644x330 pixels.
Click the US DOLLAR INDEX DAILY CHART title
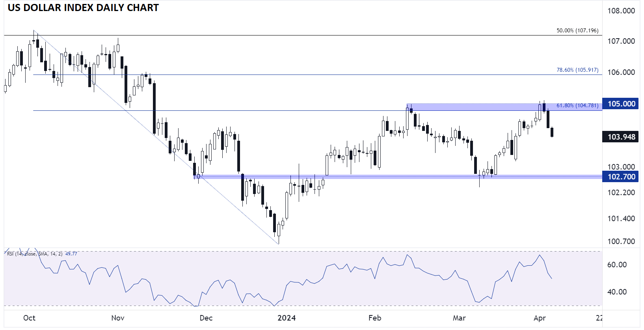click(83, 8)
